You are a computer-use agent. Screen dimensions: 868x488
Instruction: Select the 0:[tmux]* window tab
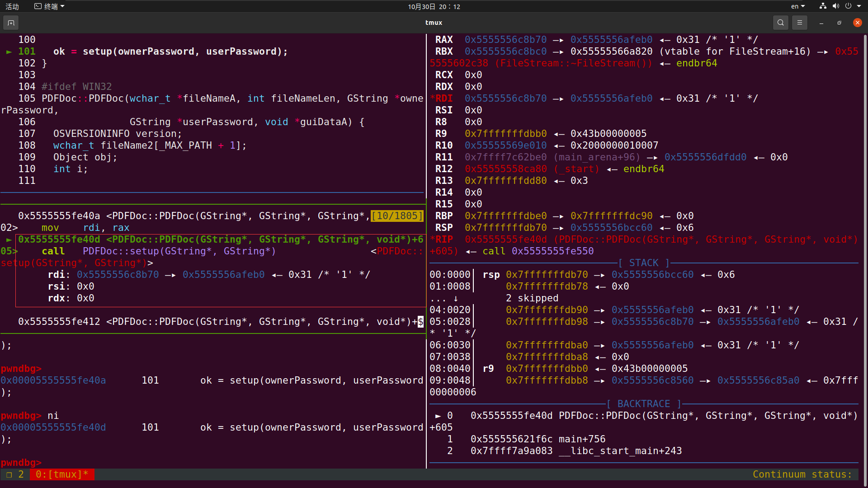point(62,474)
